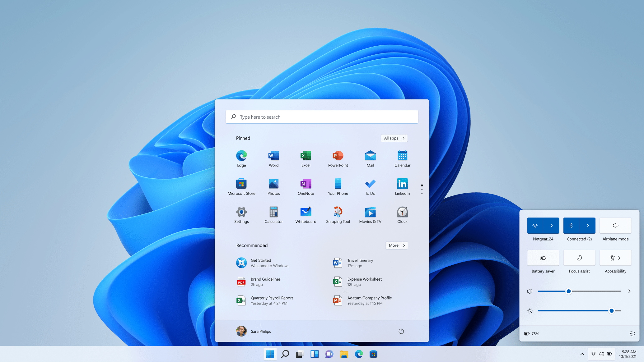Image resolution: width=644 pixels, height=362 pixels.
Task: Adjust the brightness slider
Action: 612,310
